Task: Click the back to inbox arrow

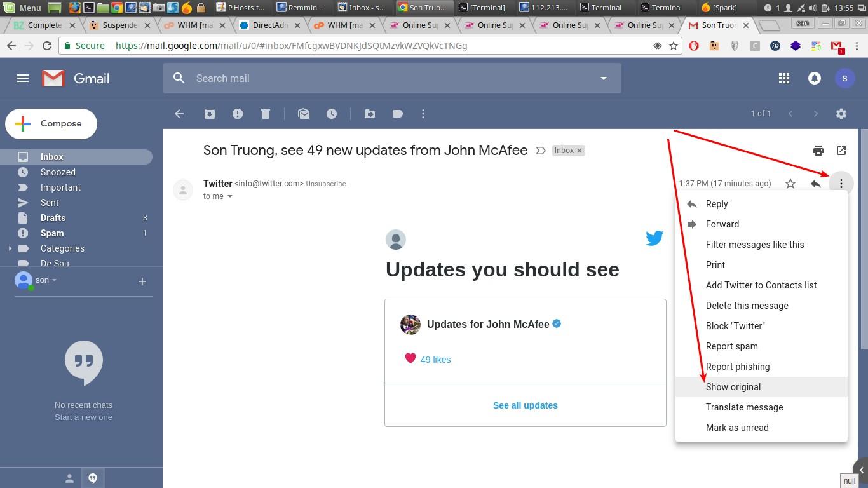Action: (179, 114)
